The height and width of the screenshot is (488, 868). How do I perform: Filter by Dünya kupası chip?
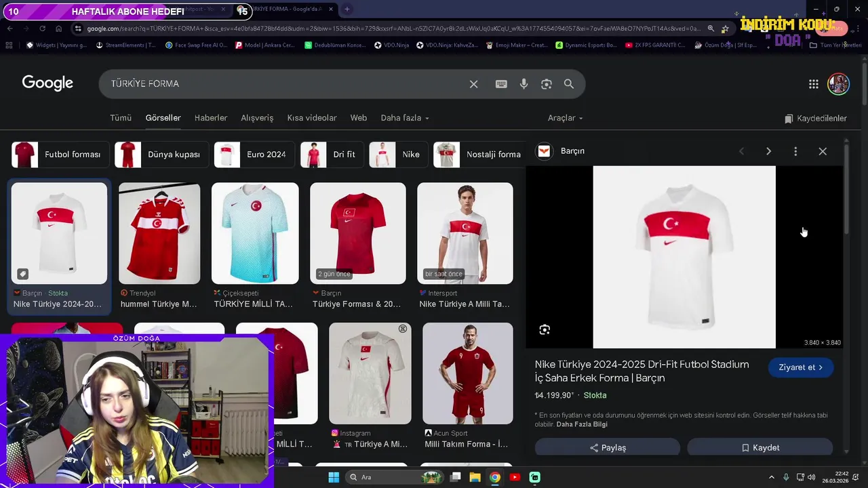point(161,155)
